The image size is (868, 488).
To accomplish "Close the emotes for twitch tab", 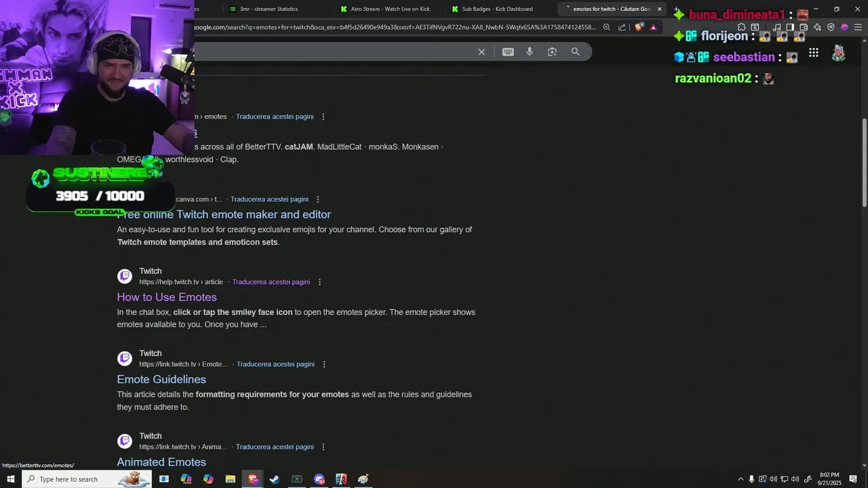I will [659, 9].
